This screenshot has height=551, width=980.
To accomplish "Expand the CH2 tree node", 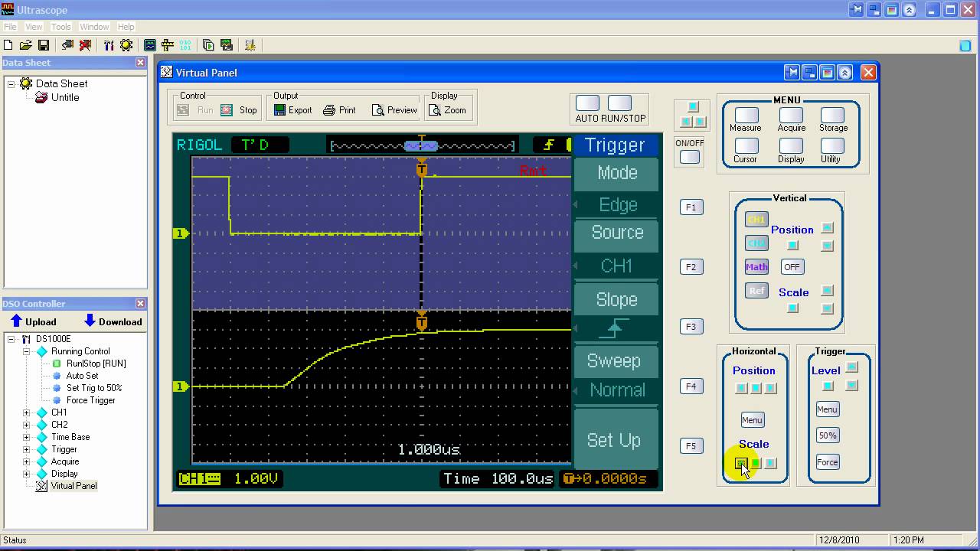I will point(27,425).
